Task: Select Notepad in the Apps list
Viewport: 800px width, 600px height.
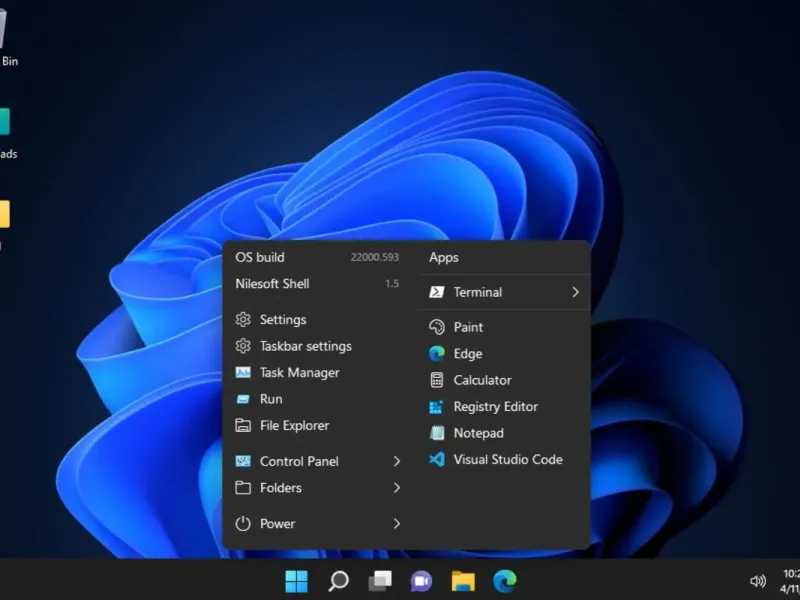Action: click(504, 433)
